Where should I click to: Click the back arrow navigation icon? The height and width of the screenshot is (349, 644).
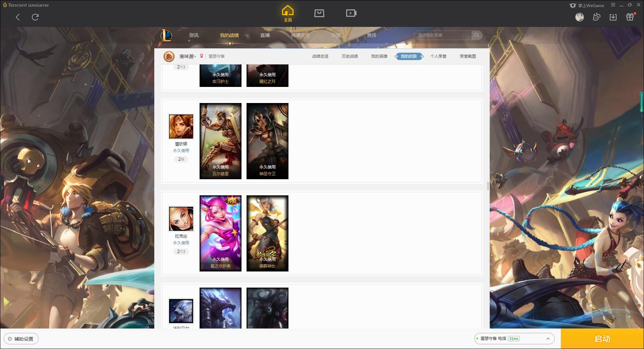pyautogui.click(x=18, y=17)
